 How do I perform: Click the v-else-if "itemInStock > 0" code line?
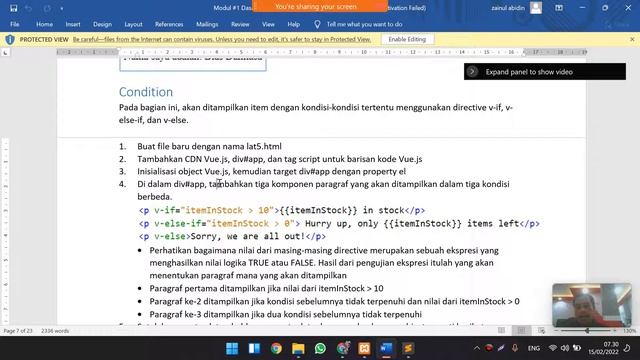(339, 223)
